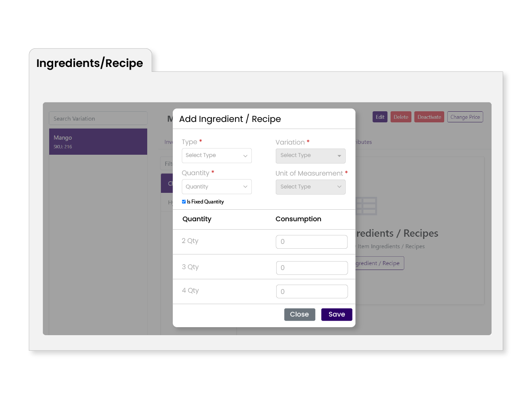532x399 pixels.
Task: Expand the Variation select dropdown
Action: (x=310, y=156)
